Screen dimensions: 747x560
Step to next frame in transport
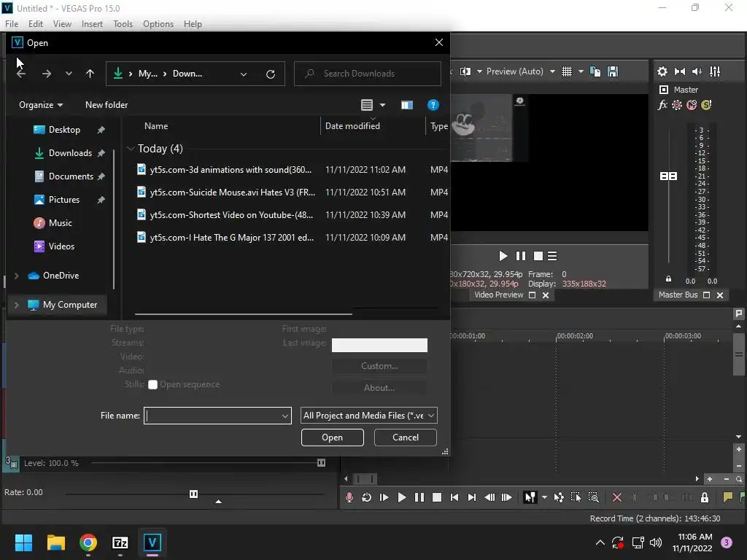pos(507,497)
